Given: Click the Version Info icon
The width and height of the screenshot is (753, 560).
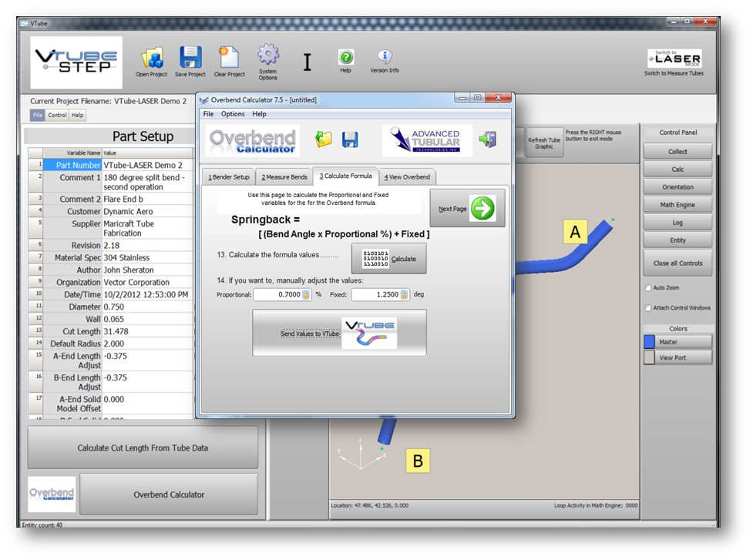Looking at the screenshot, I should pos(385,58).
